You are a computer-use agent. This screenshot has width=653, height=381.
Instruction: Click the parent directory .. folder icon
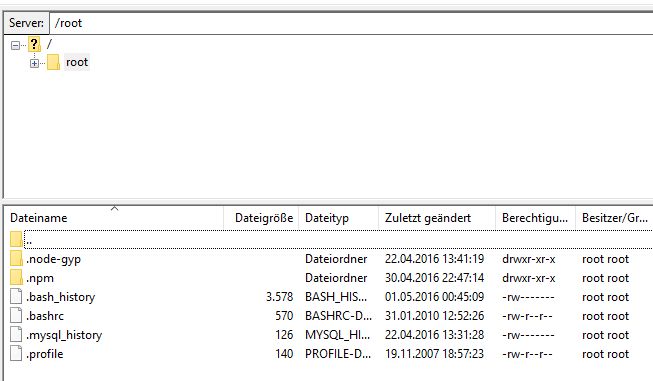coord(16,239)
